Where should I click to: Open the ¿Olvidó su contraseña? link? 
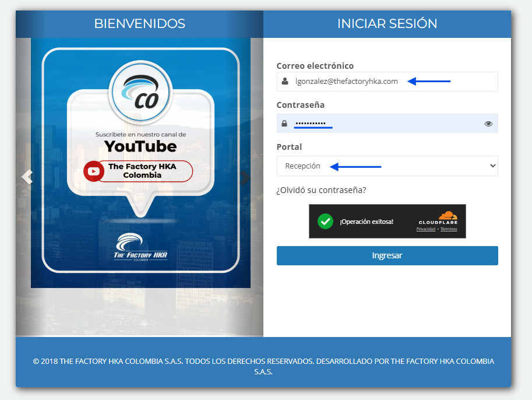321,190
